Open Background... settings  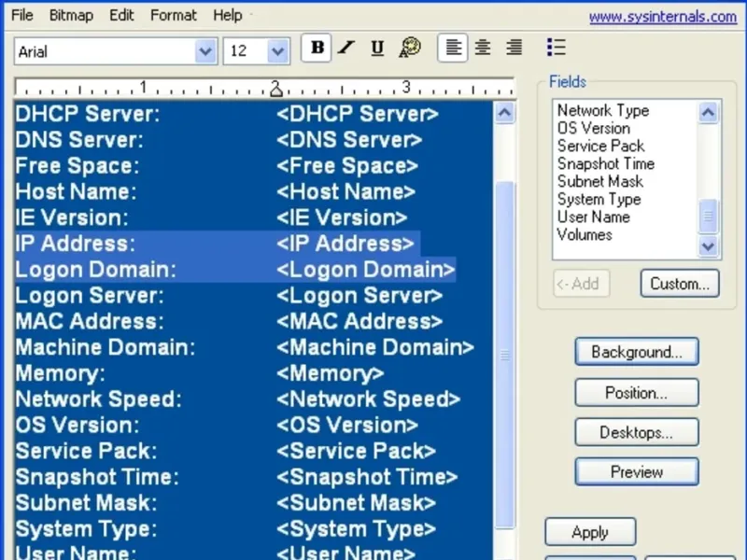point(637,352)
